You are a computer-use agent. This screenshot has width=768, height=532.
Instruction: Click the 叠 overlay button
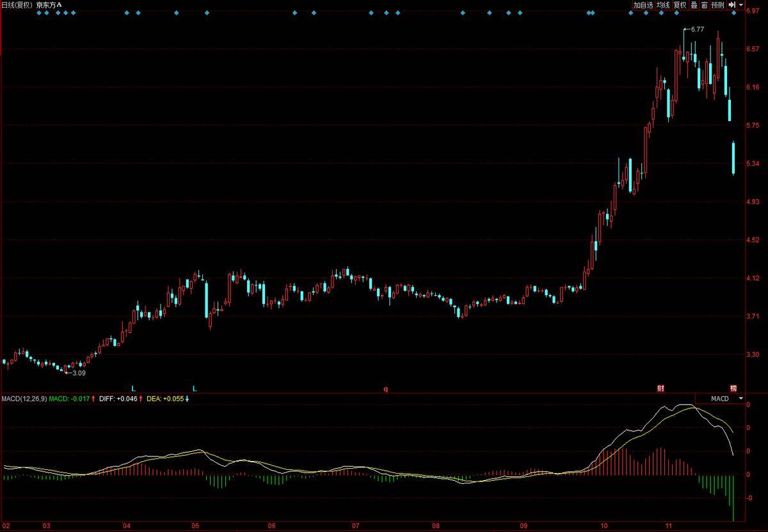(694, 4)
